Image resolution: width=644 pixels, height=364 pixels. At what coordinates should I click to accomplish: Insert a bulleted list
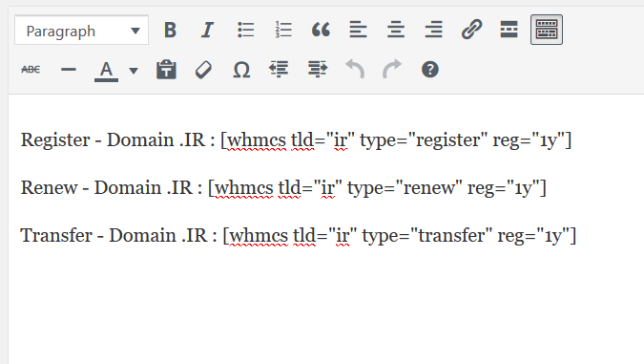click(245, 30)
